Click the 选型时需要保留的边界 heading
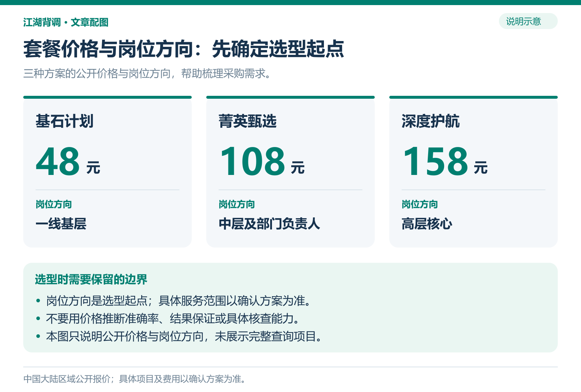581x392 pixels. pyautogui.click(x=91, y=279)
